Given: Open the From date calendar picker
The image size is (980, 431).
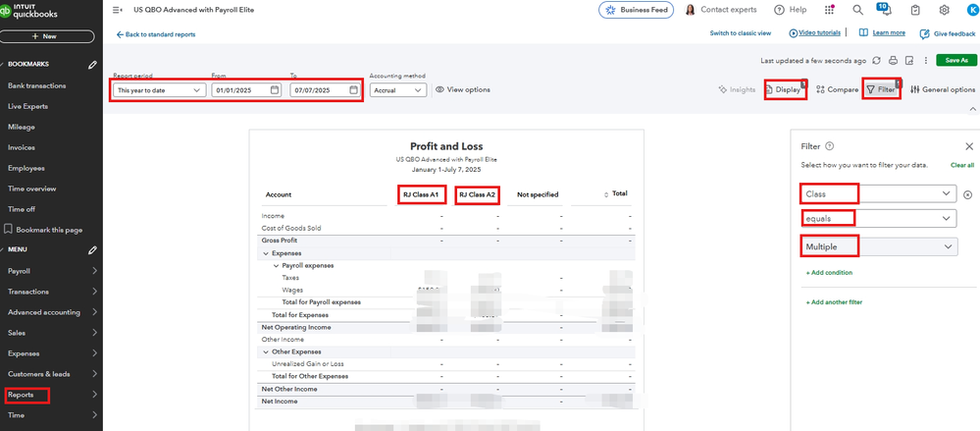Looking at the screenshot, I should pos(275,90).
